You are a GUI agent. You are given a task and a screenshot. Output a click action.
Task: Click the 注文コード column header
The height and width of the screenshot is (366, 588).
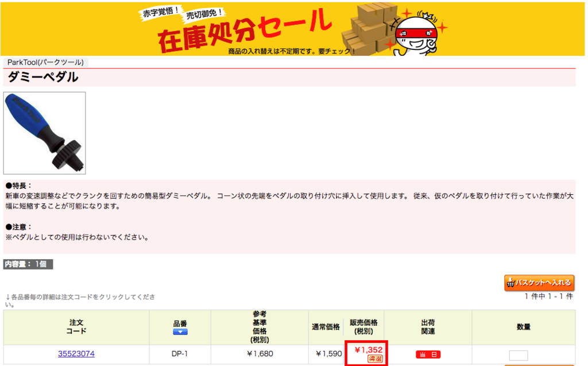76,327
